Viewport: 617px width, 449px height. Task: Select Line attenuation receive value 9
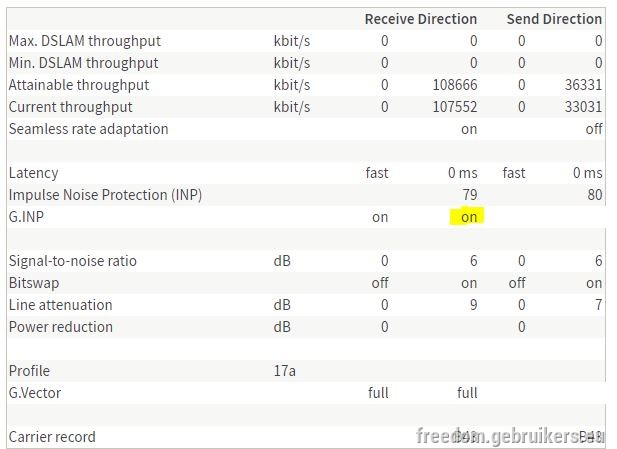473,305
